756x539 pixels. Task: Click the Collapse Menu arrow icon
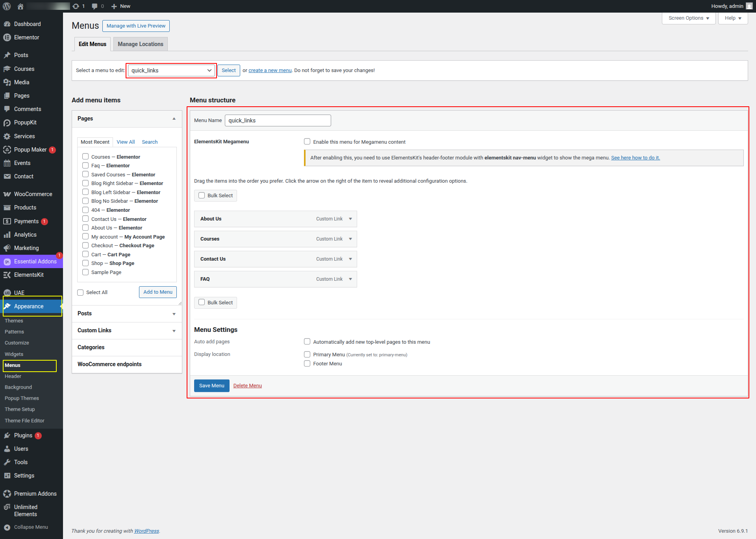[7, 527]
